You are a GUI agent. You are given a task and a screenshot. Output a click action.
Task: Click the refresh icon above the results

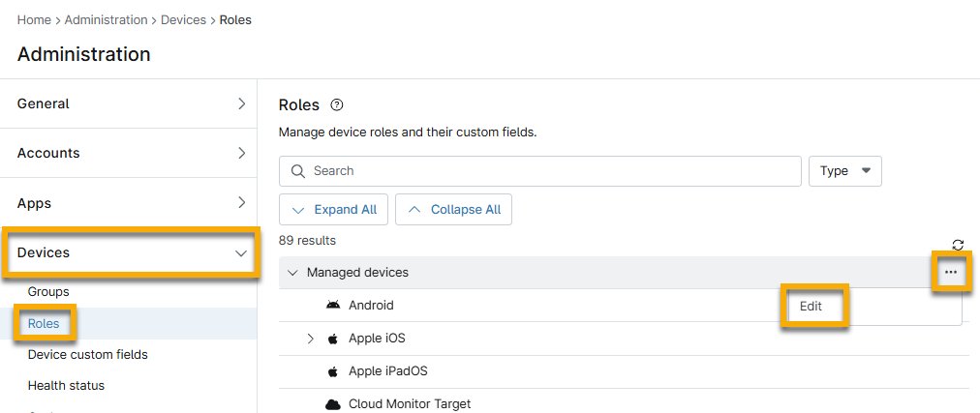click(958, 245)
